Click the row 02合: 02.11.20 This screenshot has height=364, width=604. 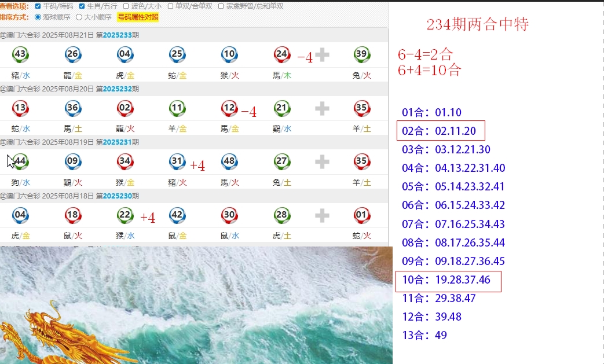(x=439, y=131)
